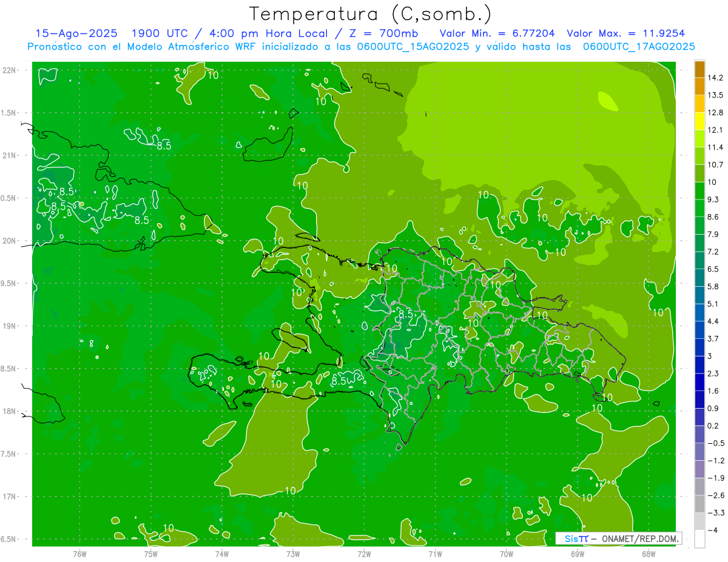Click the 'Valor Min. = 6.77204' readout

coord(497,33)
